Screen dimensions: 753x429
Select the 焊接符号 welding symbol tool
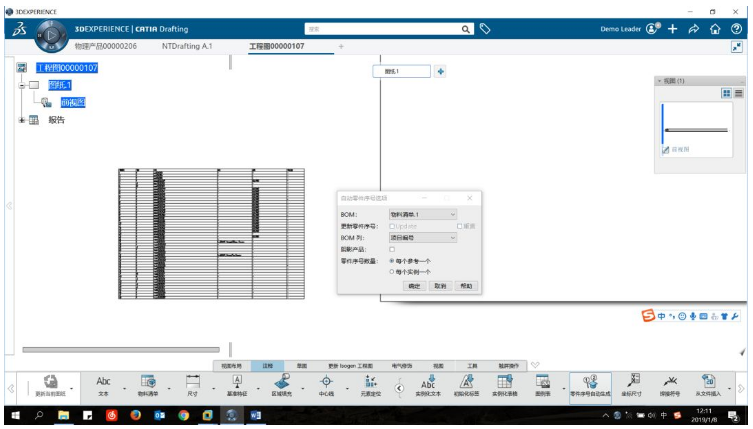coord(669,386)
